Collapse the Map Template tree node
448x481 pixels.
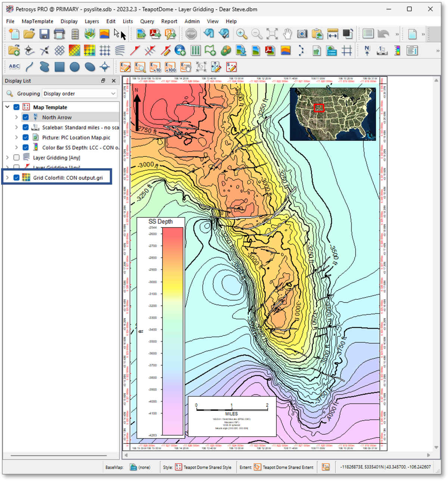coord(7,107)
